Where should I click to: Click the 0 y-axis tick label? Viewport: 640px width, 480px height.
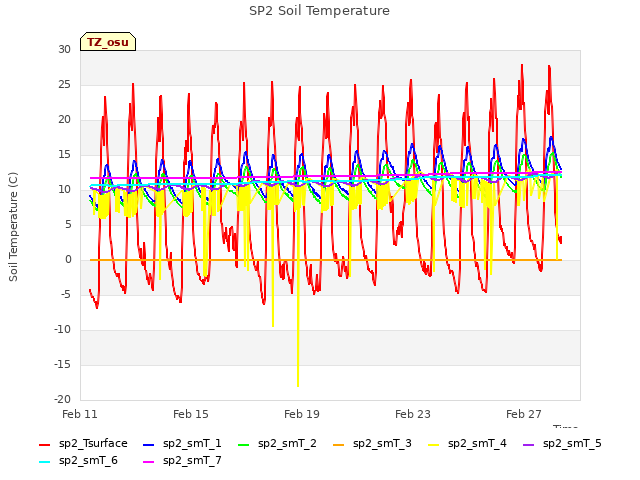click(68, 260)
